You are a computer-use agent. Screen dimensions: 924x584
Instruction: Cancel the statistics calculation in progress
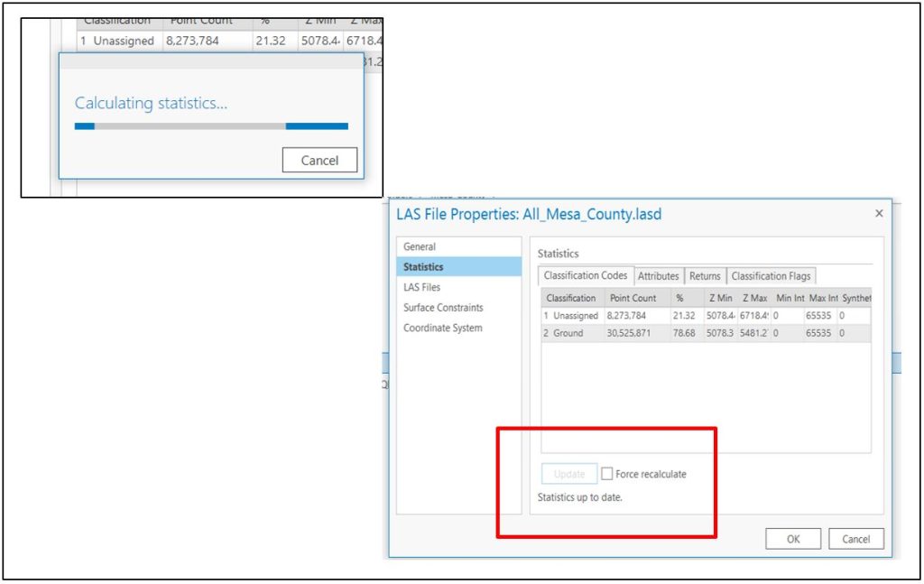click(x=319, y=160)
